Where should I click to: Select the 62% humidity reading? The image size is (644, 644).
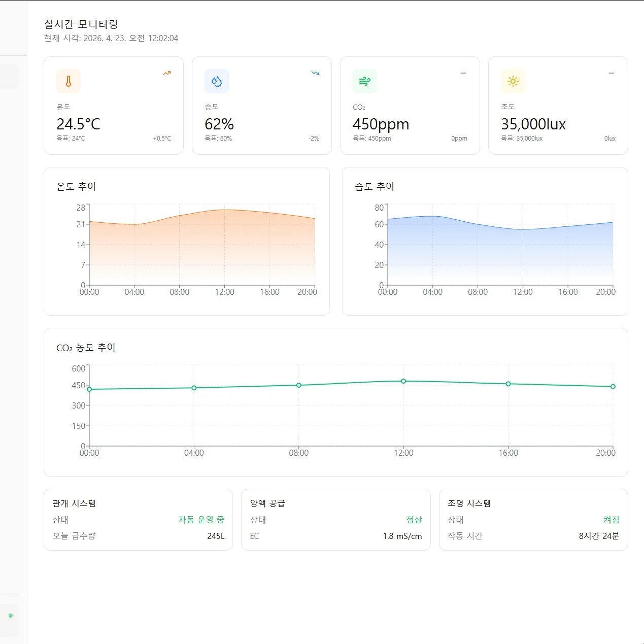219,124
